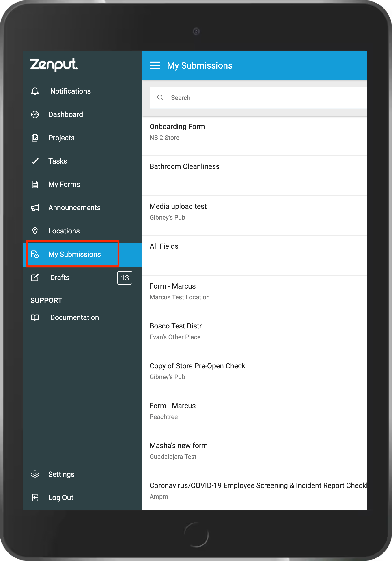Select the Locations pin icon
This screenshot has width=392, height=561.
click(35, 231)
